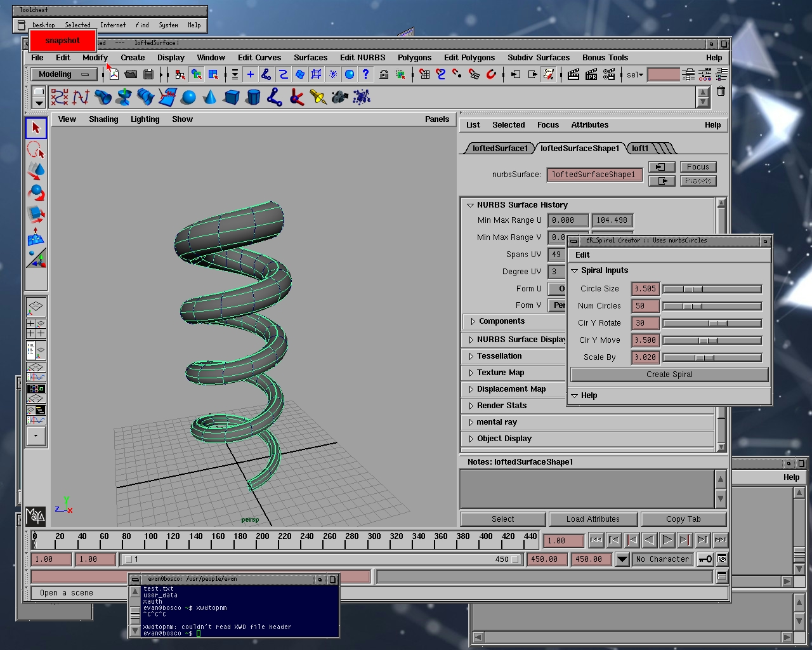Switch to the loft1 tab
Screen dimensions: 812x650
click(x=640, y=149)
